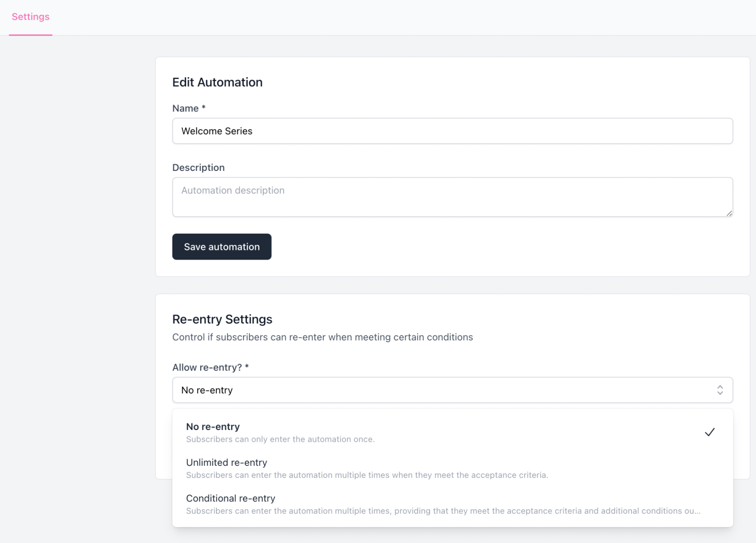
Task: Click the Name input field containing Welcome Series
Action: (452, 131)
